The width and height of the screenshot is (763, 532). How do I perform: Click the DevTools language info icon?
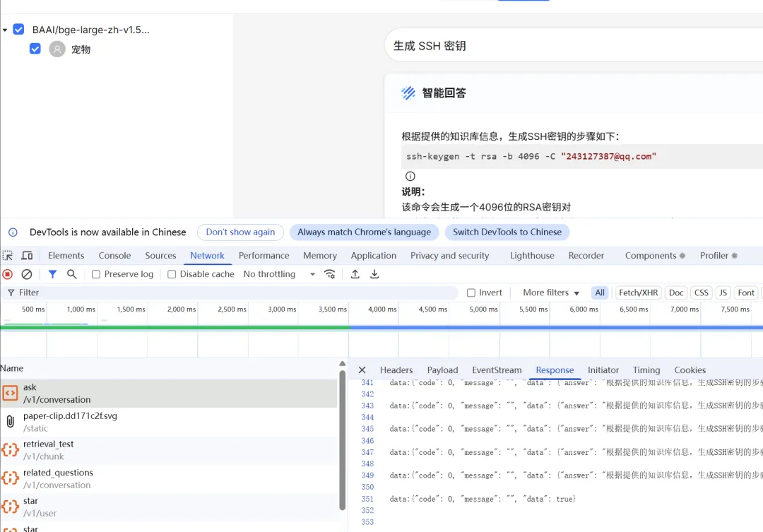(x=13, y=232)
